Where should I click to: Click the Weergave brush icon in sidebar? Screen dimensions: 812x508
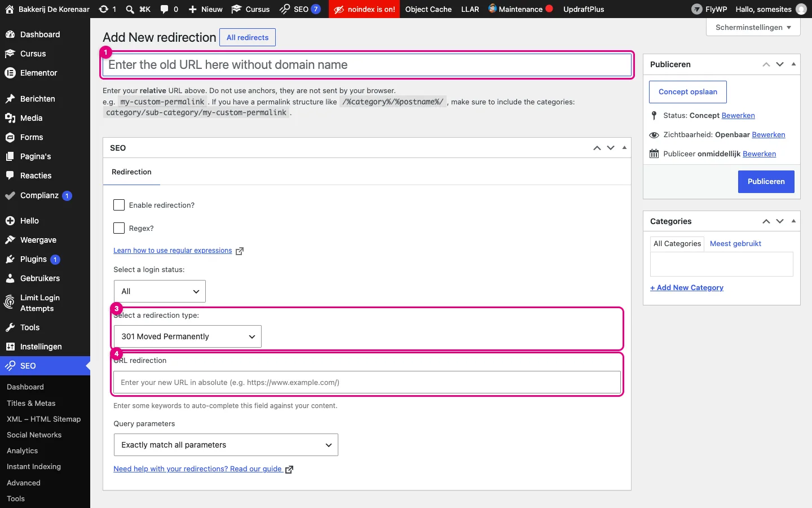pos(10,240)
